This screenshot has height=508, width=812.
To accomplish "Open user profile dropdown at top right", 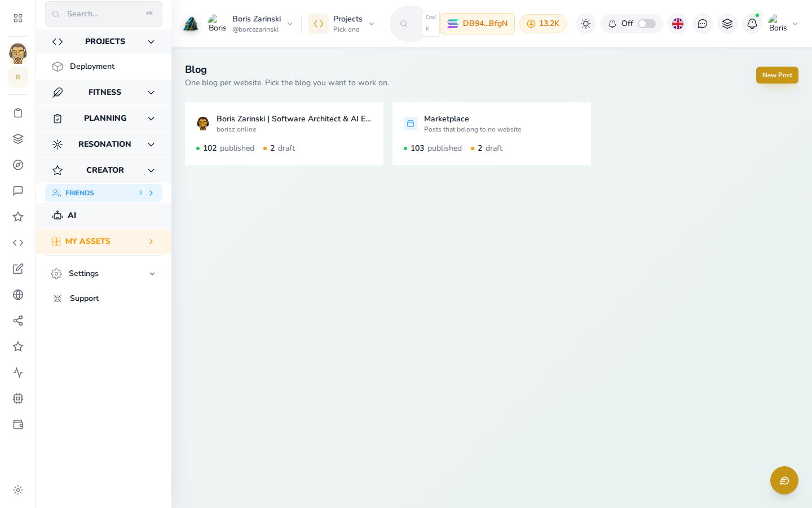I will tap(783, 24).
